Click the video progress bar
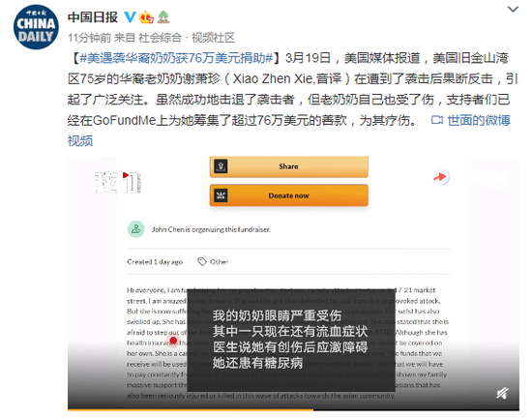The height and width of the screenshot is (419, 532). pos(293,410)
